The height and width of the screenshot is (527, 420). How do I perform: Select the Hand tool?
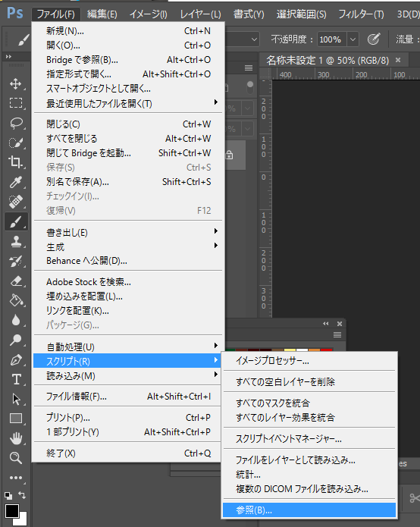(x=15, y=438)
